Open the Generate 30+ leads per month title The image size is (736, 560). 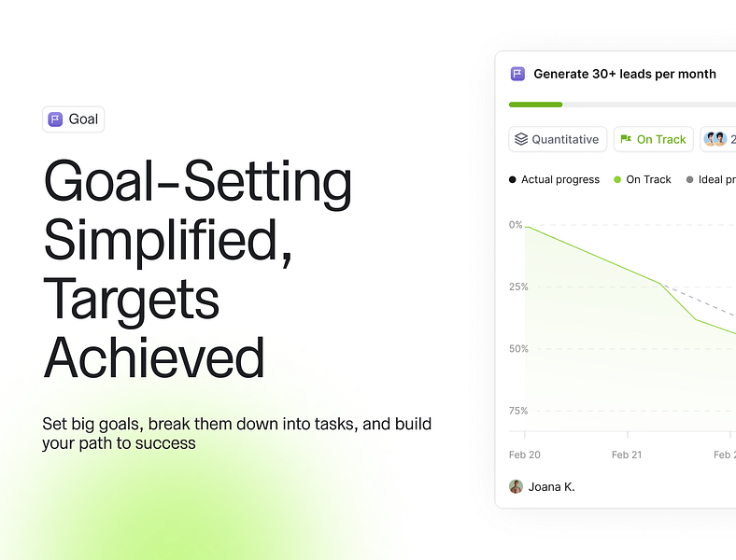pyautogui.click(x=625, y=74)
